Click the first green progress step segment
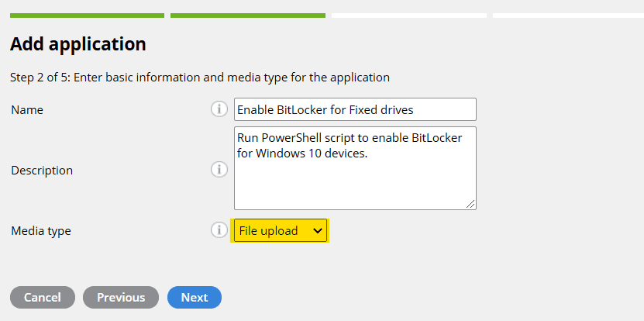Viewport: 644px width, 321px height. point(87,15)
